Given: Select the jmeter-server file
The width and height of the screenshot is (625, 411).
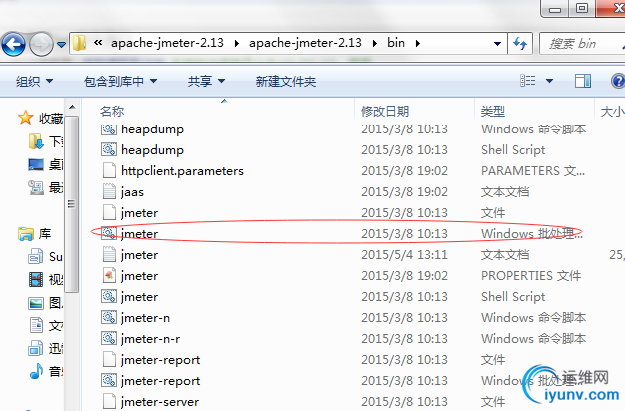Looking at the screenshot, I should pos(150,401).
